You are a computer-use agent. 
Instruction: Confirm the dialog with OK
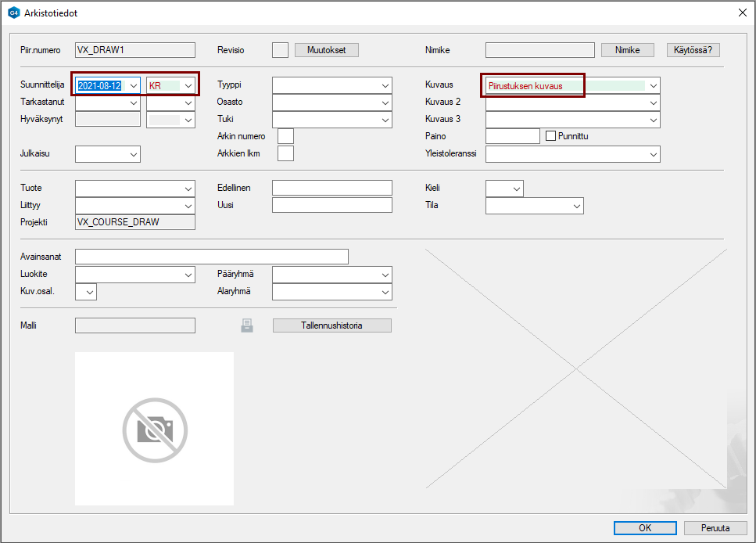644,528
